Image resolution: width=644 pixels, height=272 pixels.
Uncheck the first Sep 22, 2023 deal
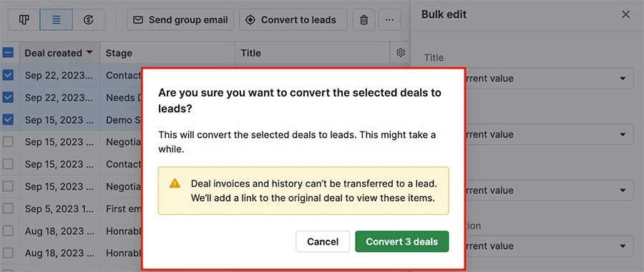[8, 75]
